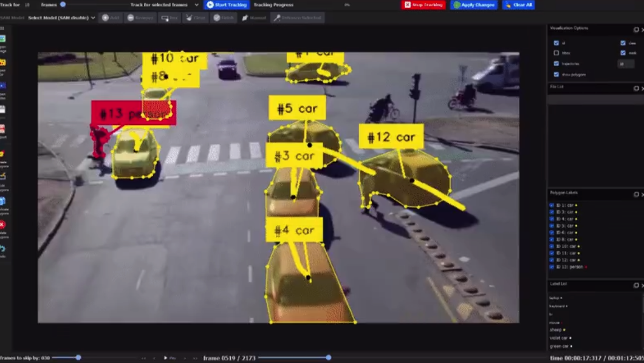Image resolution: width=644 pixels, height=363 pixels.
Task: Select the green car label in Label List
Action: (561, 346)
